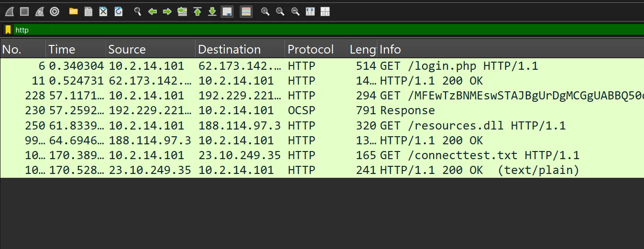This screenshot has height=249, width=644.
Task: Toggle packet list colorization
Action: (x=246, y=11)
